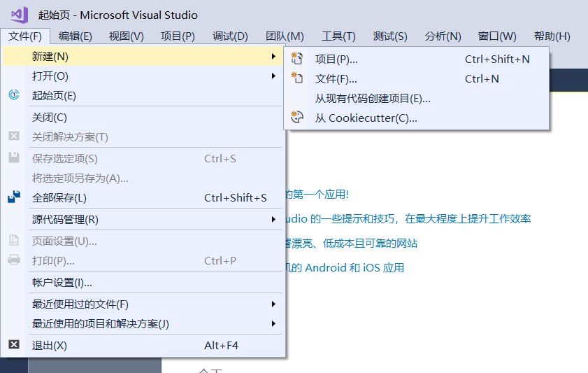The image size is (588, 373).
Task: Open the 分析(N) menu
Action: pos(443,36)
